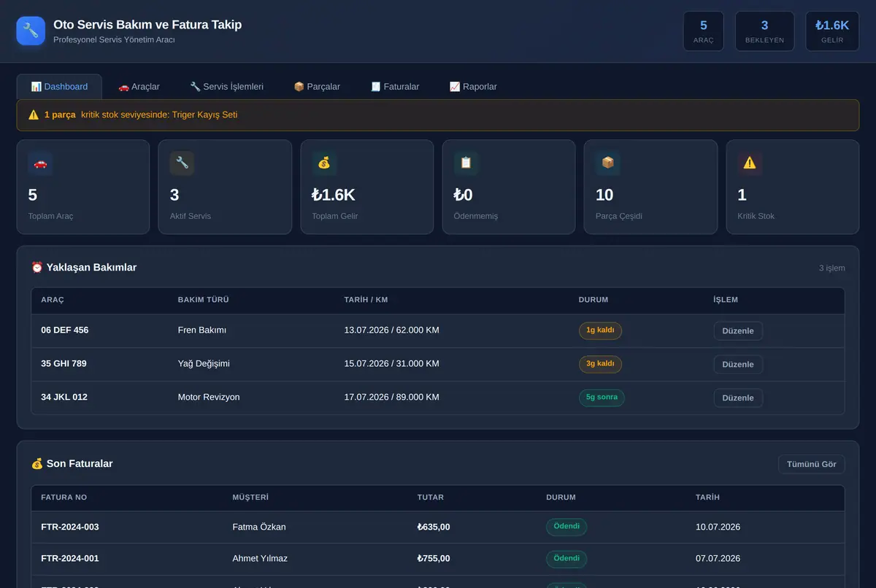Click the warning icon on Kritik Stok card
This screenshot has width=876, height=588.
[750, 163]
